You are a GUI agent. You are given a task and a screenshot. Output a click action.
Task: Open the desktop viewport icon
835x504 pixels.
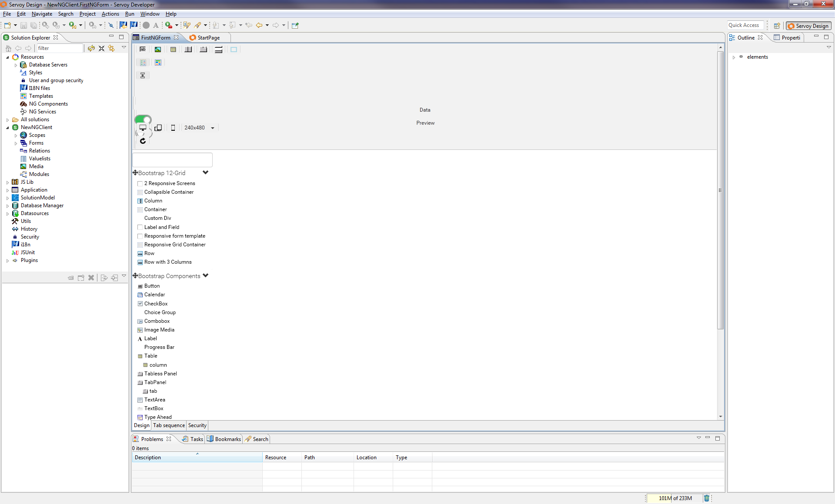pos(143,127)
